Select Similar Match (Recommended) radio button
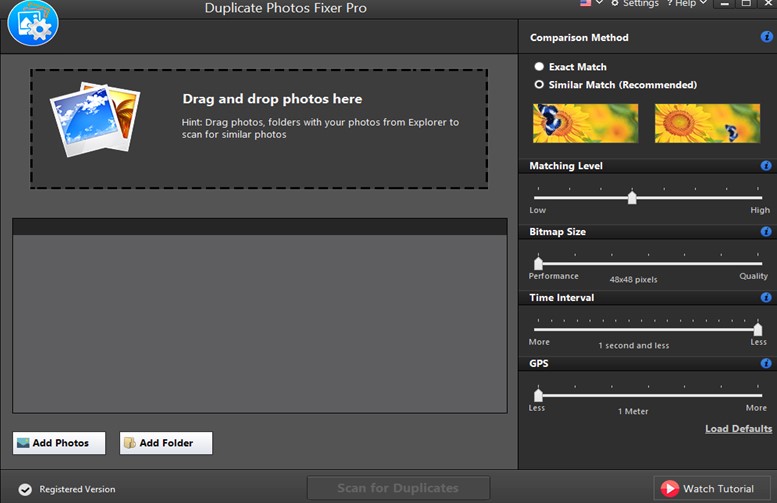The image size is (777, 503). [539, 84]
